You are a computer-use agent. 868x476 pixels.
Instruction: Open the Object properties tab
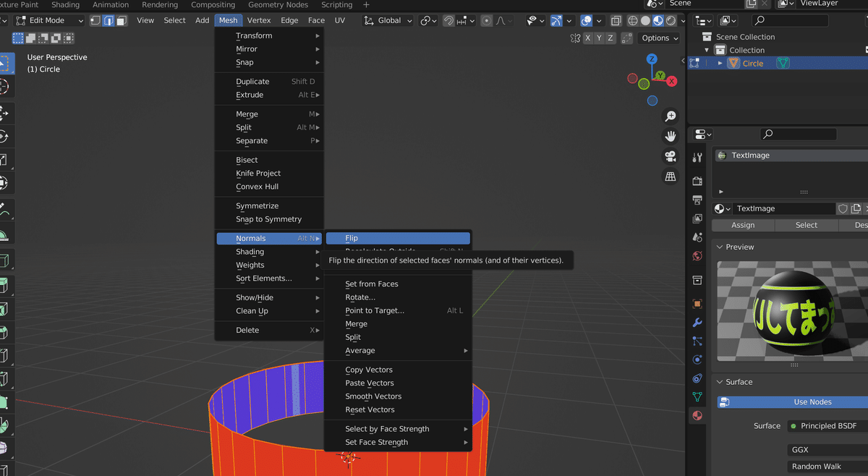[x=697, y=304]
